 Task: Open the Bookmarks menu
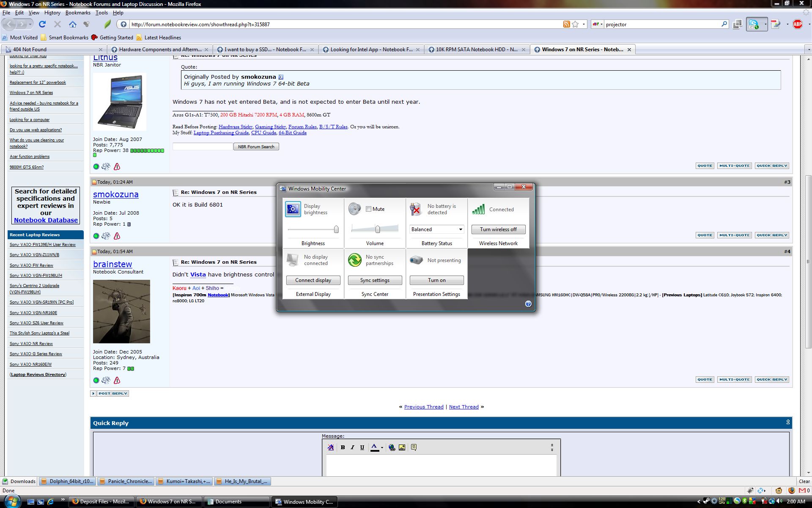pyautogui.click(x=78, y=13)
